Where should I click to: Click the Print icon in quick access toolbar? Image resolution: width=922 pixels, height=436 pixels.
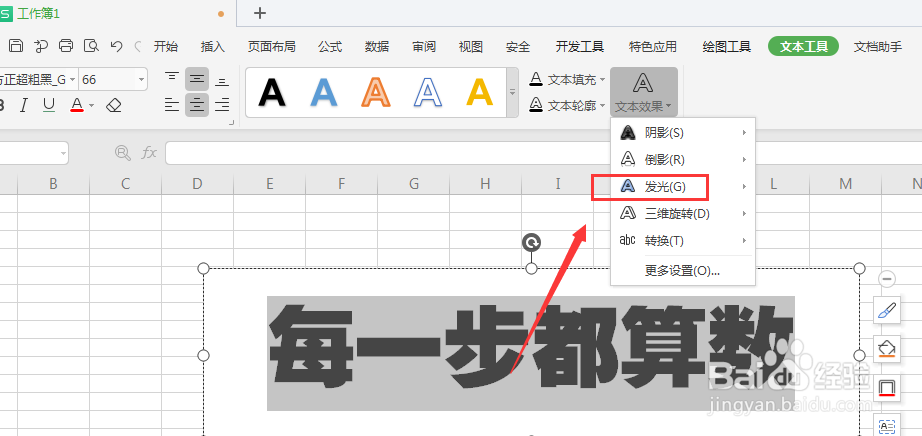coord(66,46)
